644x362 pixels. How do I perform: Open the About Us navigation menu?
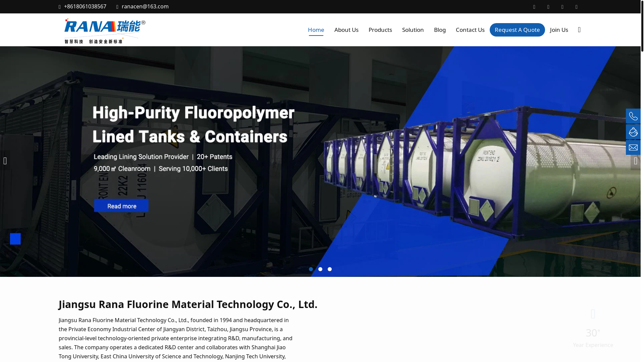[346, 30]
